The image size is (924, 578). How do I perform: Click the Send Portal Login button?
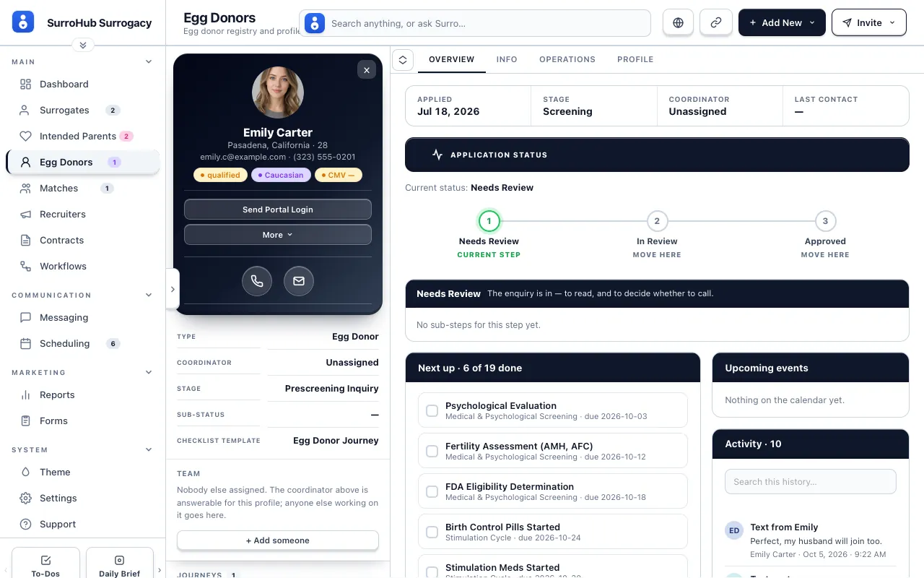[278, 210]
